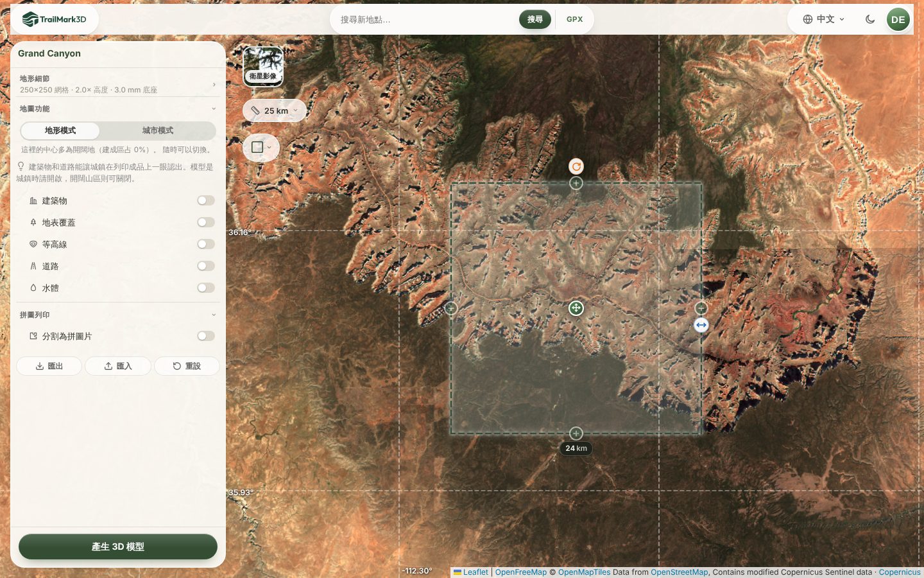Enable the 地表覆蓋 toggle

coord(206,223)
